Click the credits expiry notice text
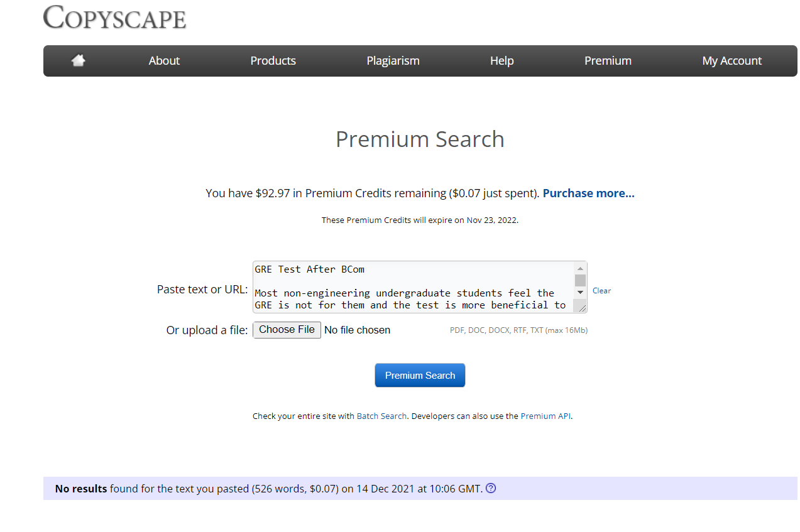The height and width of the screenshot is (532, 800). (420, 220)
